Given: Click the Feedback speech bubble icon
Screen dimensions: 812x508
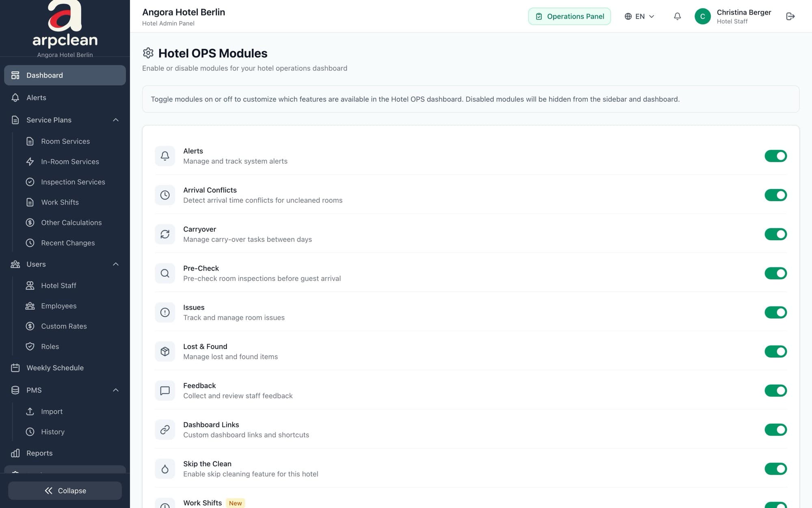Looking at the screenshot, I should (165, 391).
